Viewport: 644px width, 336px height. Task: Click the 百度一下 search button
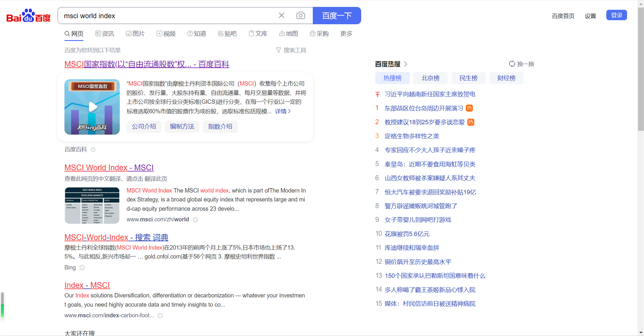[x=337, y=15]
